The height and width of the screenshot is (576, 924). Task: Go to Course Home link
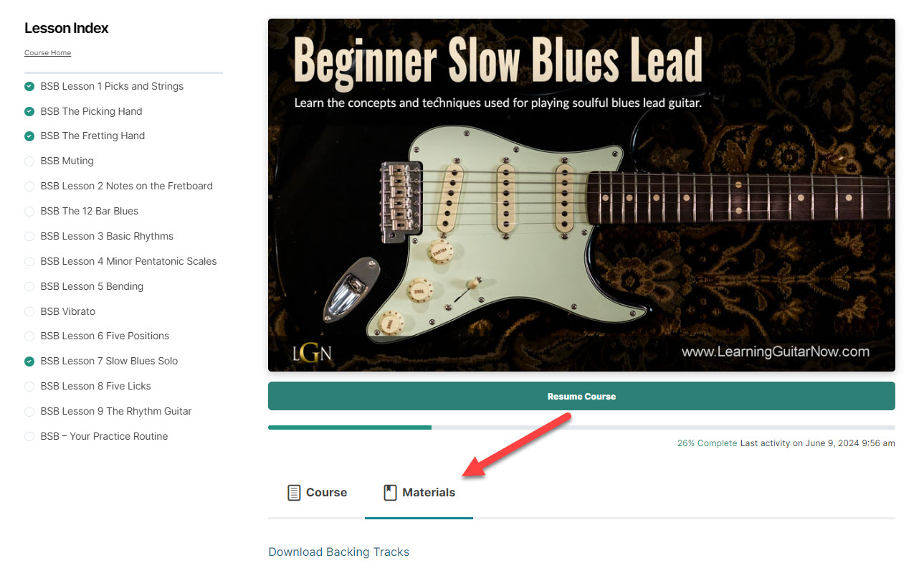(47, 53)
